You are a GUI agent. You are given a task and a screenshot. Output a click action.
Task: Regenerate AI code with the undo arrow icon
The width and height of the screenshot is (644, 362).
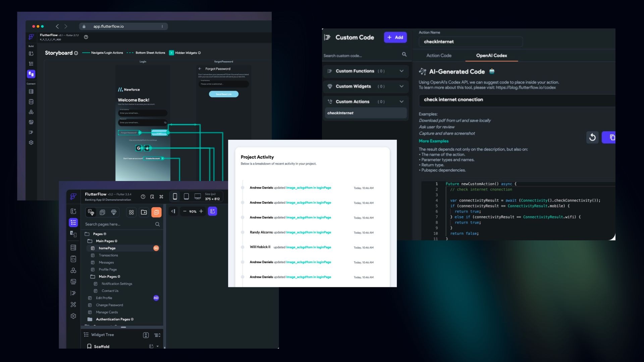[x=592, y=137]
